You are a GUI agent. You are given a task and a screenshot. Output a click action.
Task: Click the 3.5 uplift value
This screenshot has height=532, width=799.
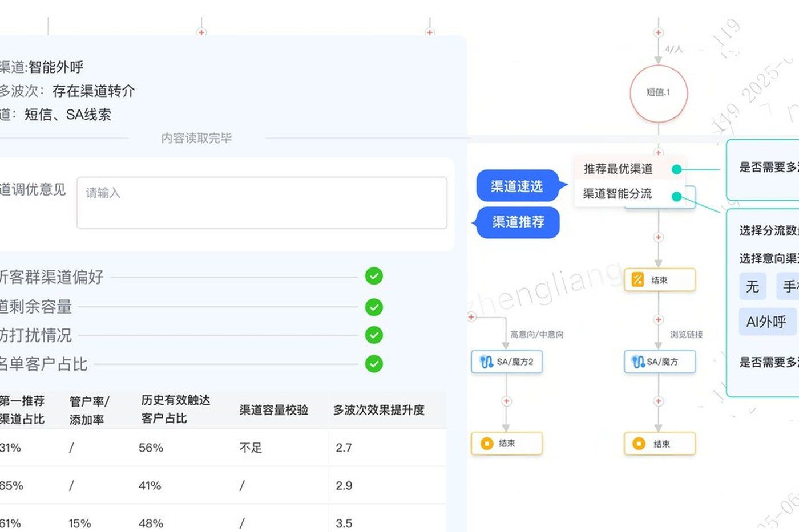(x=344, y=523)
